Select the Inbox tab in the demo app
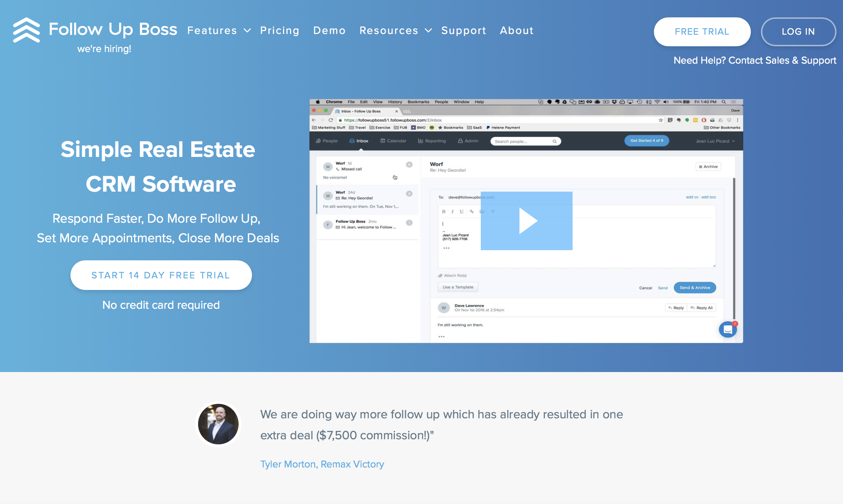 tap(359, 141)
